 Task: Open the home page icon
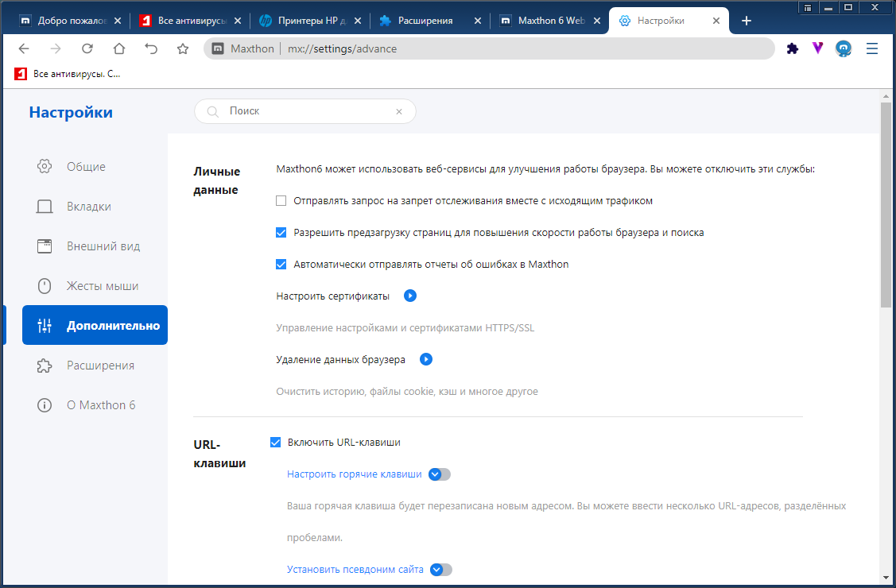pos(119,49)
